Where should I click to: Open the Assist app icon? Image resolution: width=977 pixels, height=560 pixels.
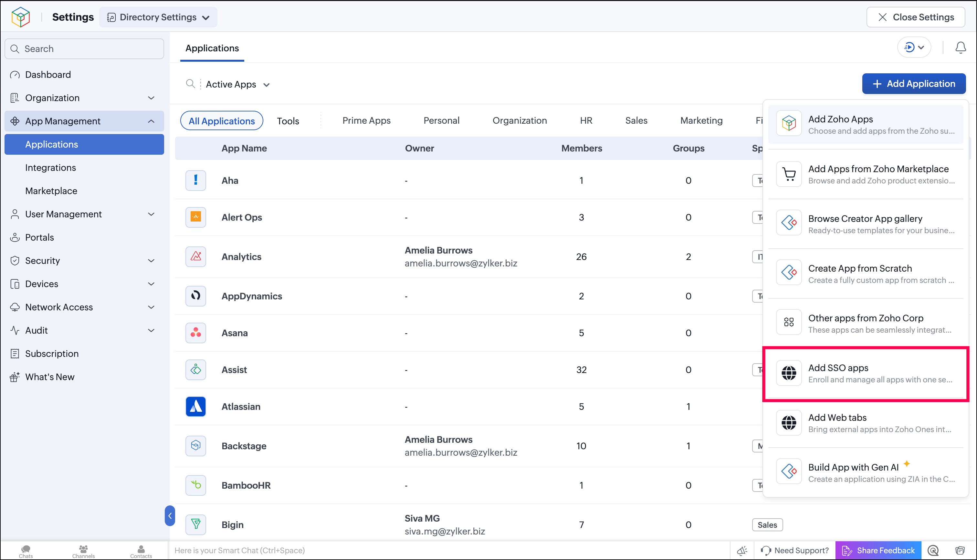pyautogui.click(x=196, y=369)
